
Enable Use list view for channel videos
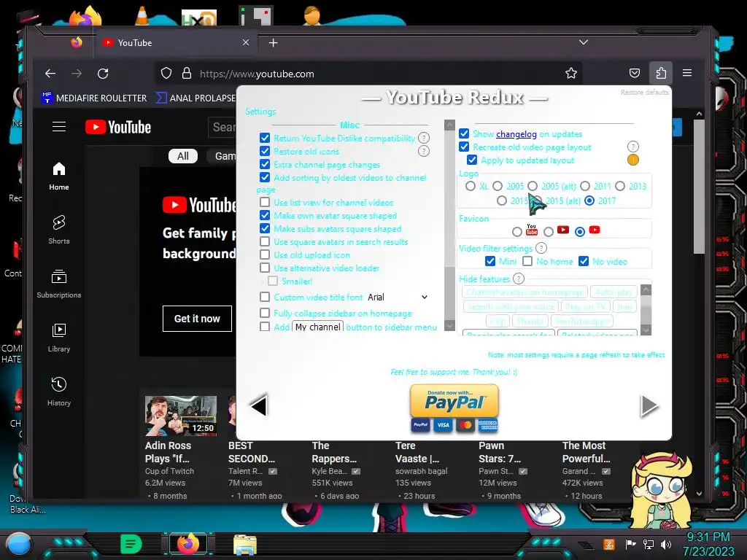pos(265,202)
